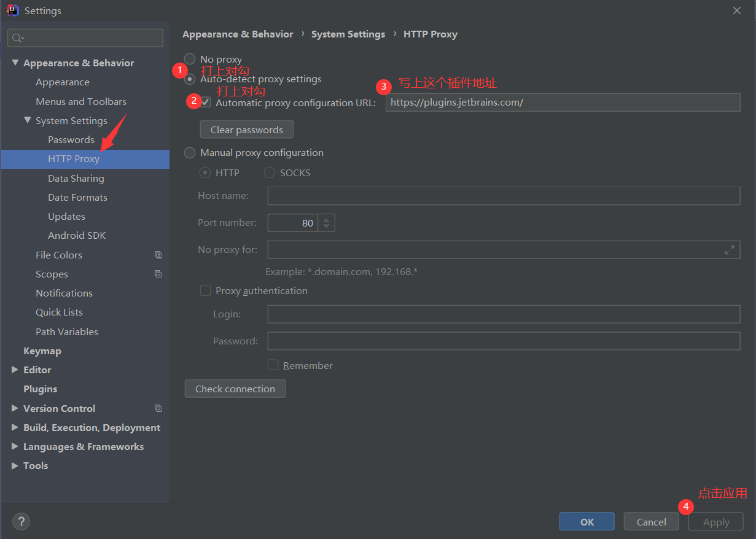Click the Host name input field
Image resolution: width=756 pixels, height=539 pixels.
point(504,196)
